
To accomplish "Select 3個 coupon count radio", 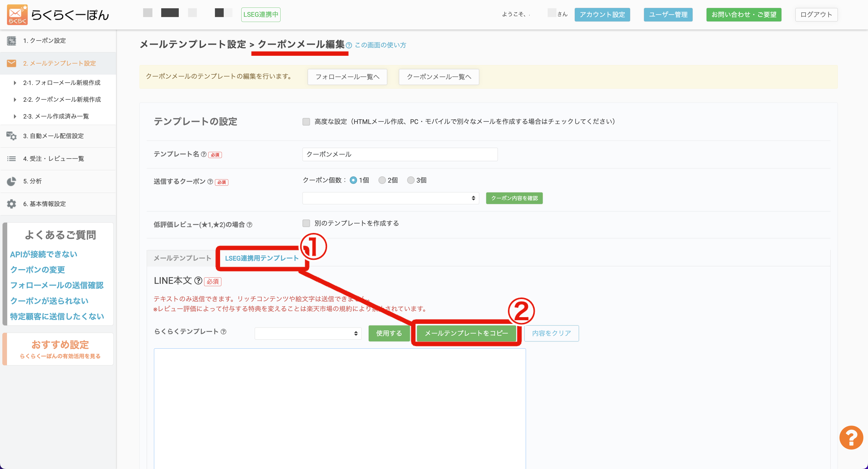I will pyautogui.click(x=410, y=180).
